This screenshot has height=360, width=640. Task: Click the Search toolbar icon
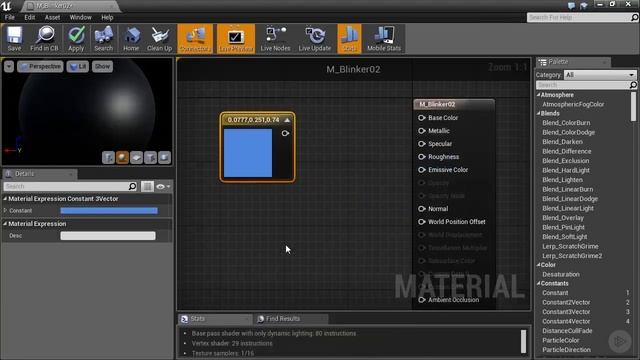[x=103, y=39]
